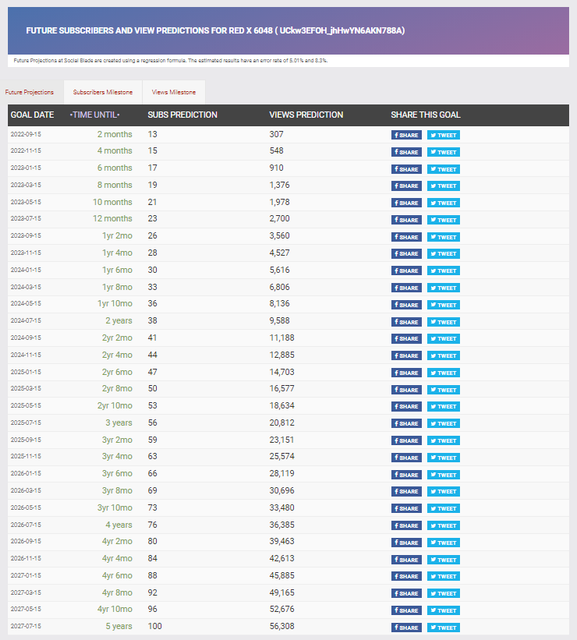Screen dimensions: 577x640
Task: Select the 2025-11-15 goal date cell
Action: point(26,456)
